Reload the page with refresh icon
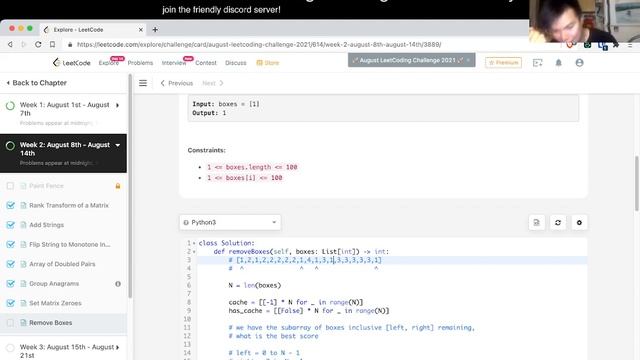This screenshot has height=360, width=640. (38, 44)
